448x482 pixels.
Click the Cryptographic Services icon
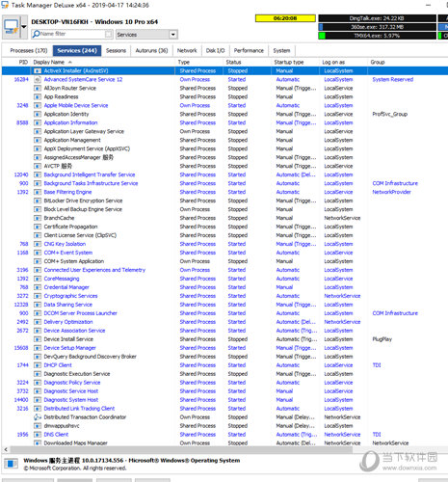pyautogui.click(x=38, y=296)
